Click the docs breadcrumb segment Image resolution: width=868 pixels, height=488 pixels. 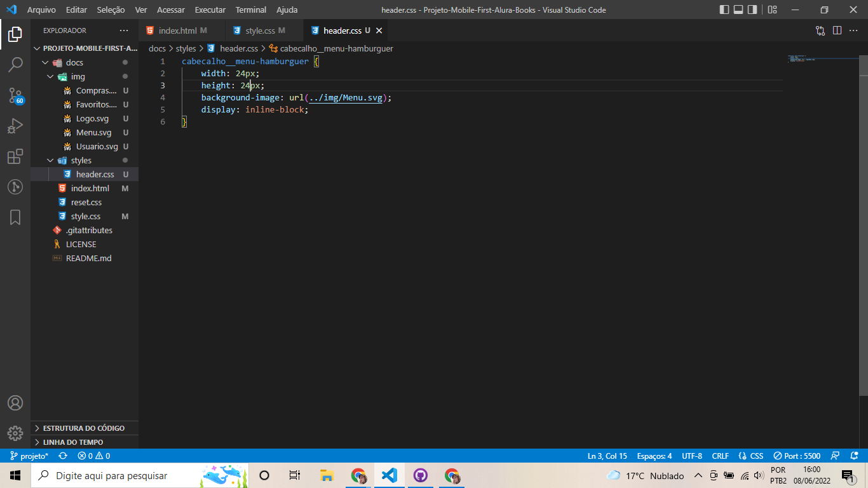[157, 48]
